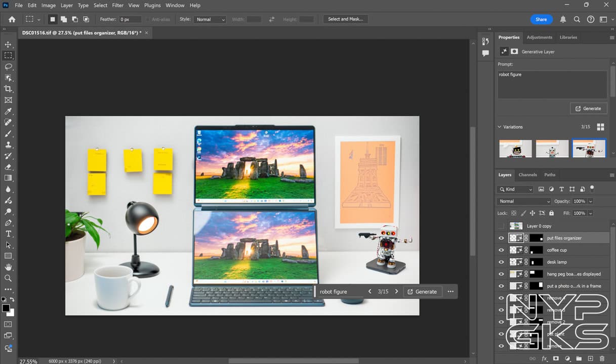Select the Rectangular Marquee tool
Screen dimensions: 616x364
(8, 56)
